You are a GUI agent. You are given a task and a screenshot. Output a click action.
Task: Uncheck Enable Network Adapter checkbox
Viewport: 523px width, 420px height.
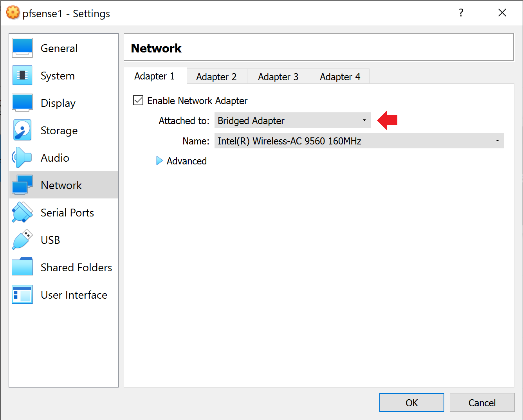click(138, 101)
